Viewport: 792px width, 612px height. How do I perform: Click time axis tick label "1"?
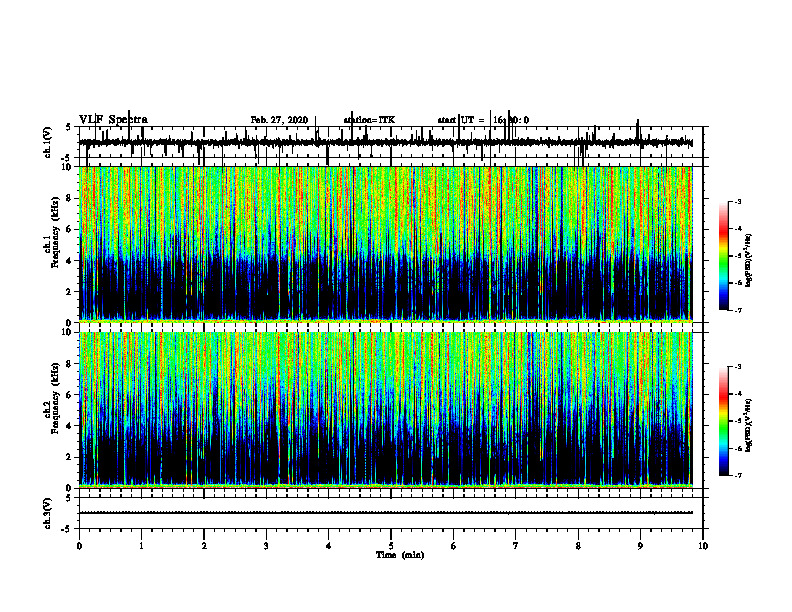coord(141,546)
